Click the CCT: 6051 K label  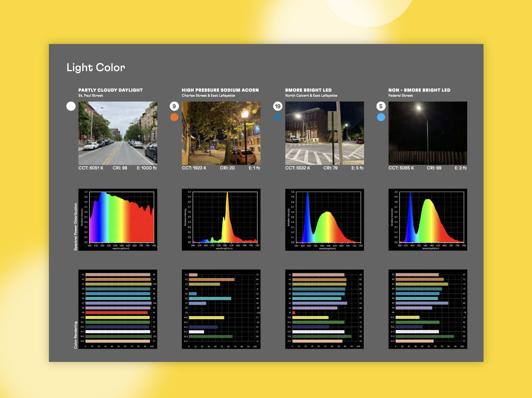(91, 168)
